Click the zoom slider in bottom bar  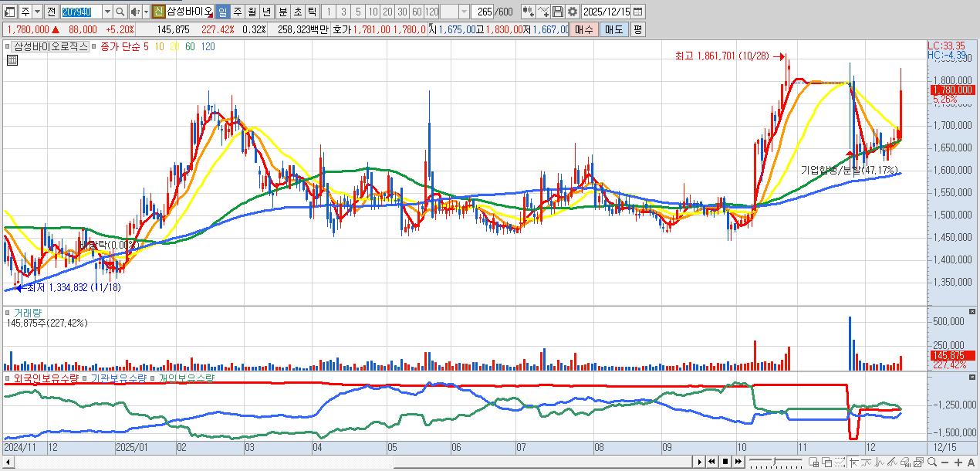coord(776,462)
